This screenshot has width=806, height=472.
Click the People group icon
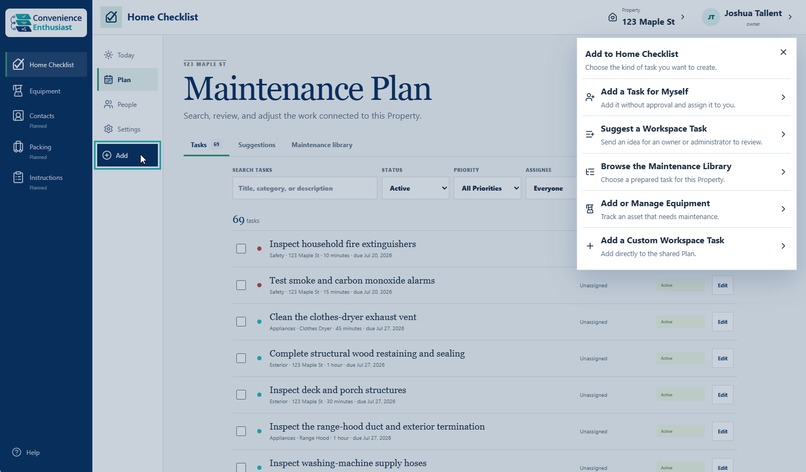(x=108, y=104)
